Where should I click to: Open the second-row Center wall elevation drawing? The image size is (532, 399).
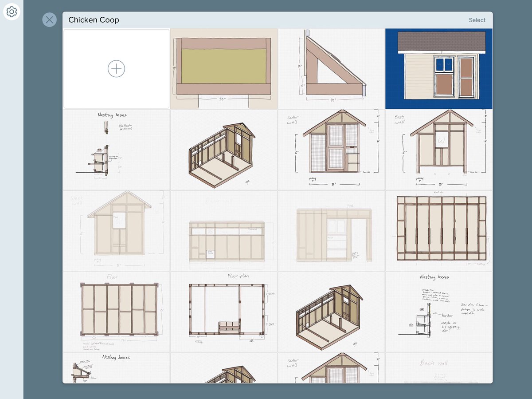332,150
